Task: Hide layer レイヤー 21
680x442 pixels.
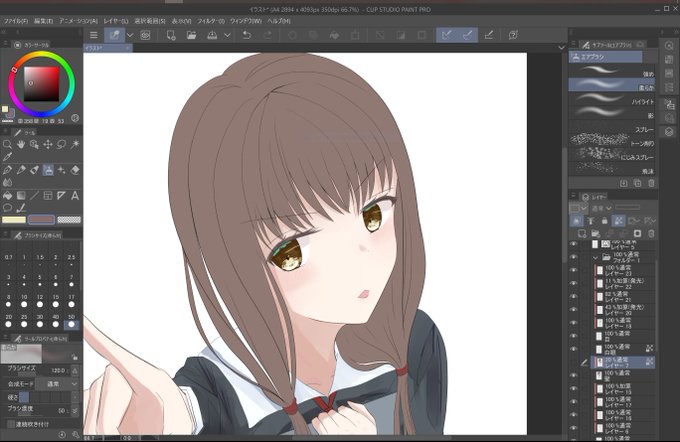Action: tap(574, 296)
